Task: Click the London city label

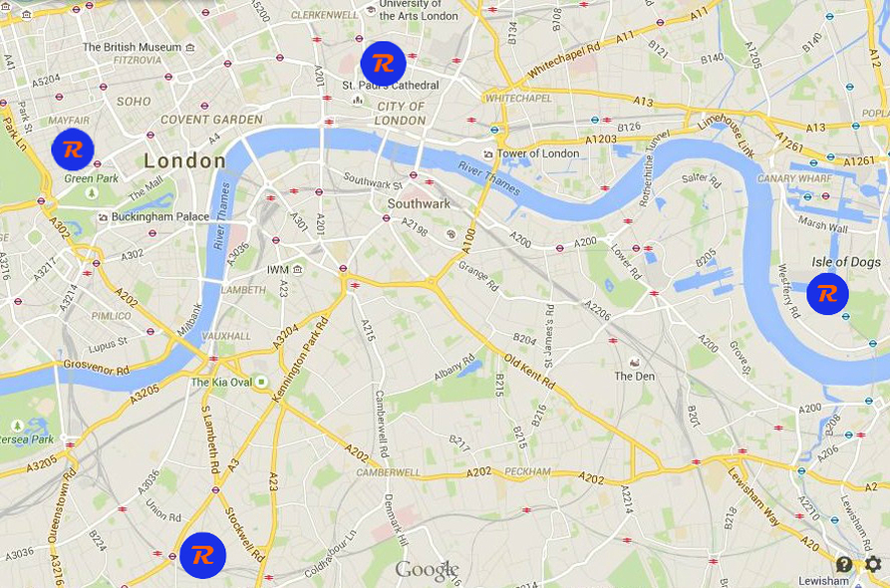Action: [185, 160]
